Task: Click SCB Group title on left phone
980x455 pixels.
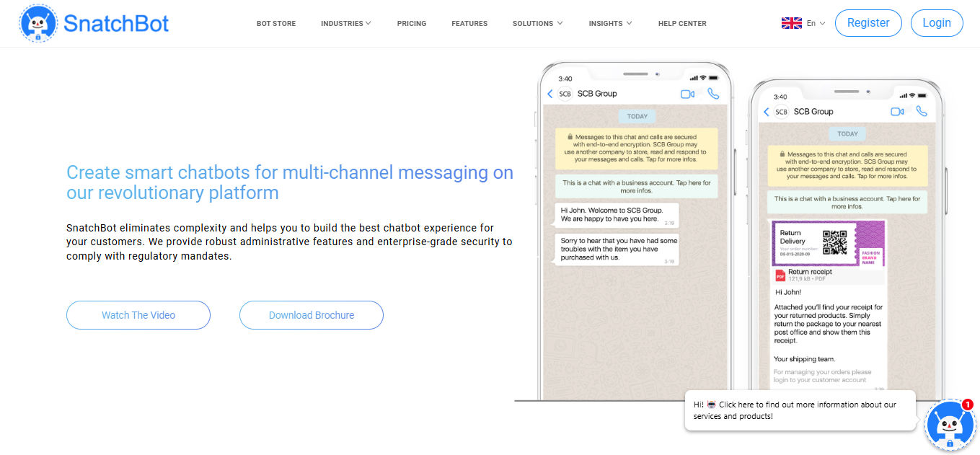Action: (597, 94)
